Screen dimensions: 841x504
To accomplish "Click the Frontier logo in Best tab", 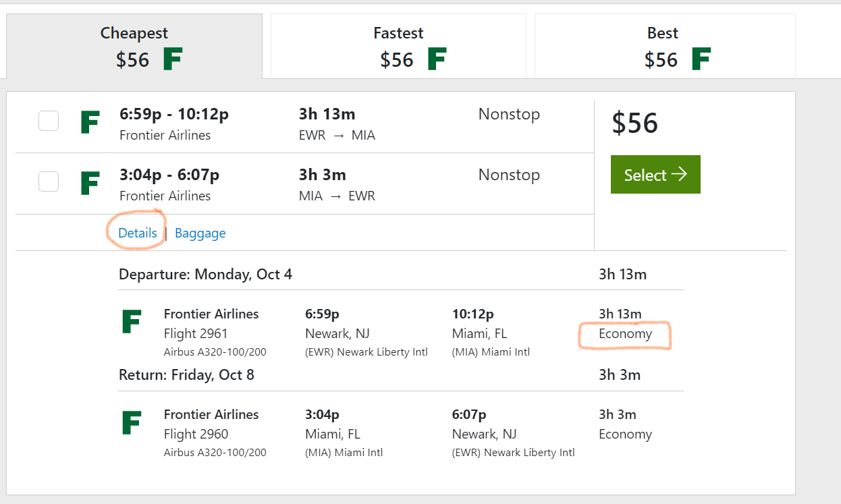I will tap(701, 59).
